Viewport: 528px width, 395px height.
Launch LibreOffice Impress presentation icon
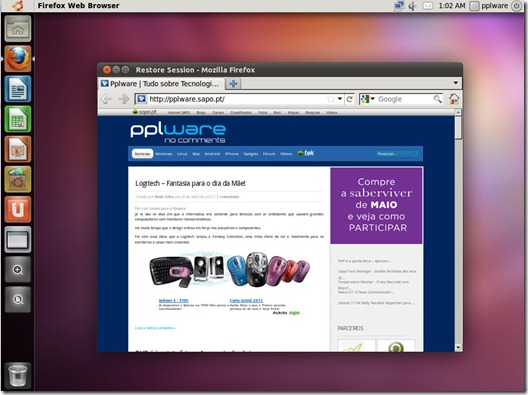18,149
